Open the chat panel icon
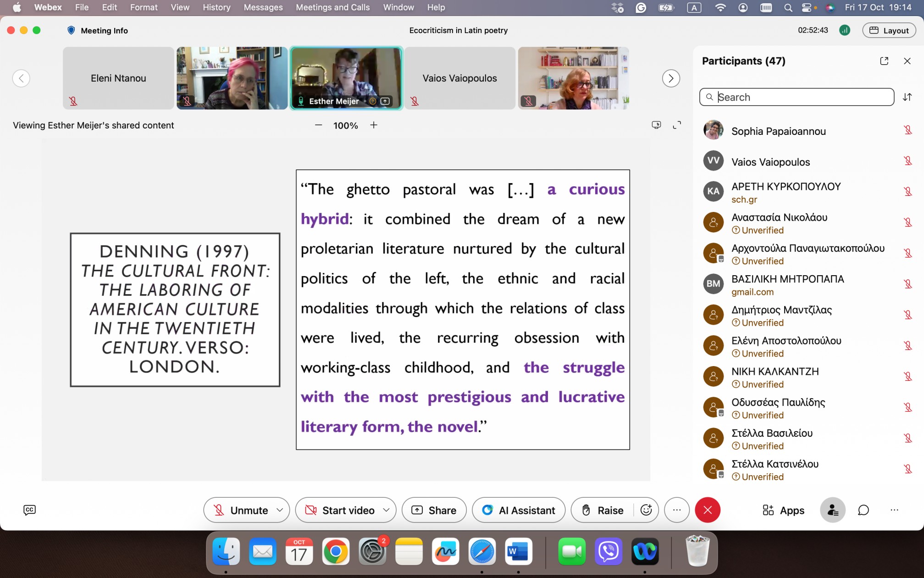Image resolution: width=924 pixels, height=578 pixels. click(x=863, y=510)
